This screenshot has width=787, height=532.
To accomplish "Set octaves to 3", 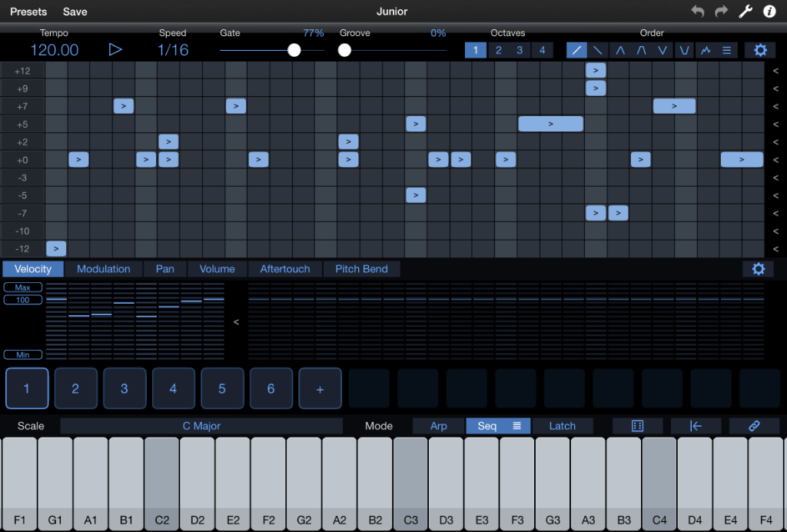I will coord(520,50).
